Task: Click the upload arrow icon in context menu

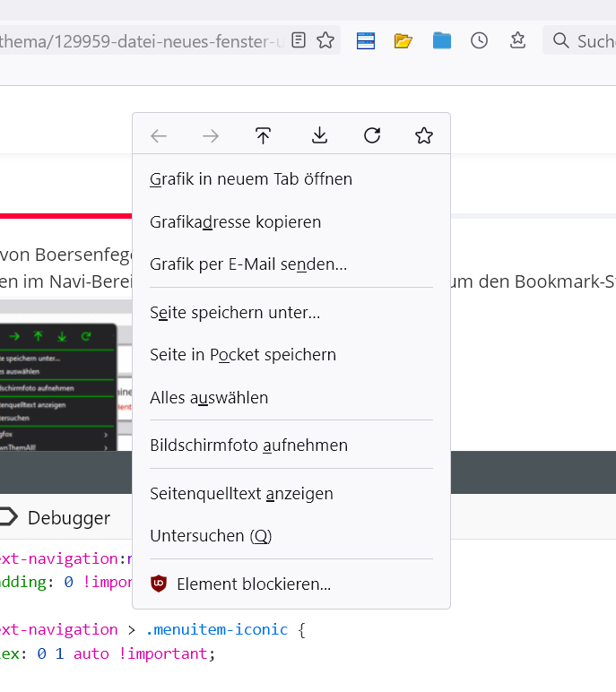Action: (263, 135)
